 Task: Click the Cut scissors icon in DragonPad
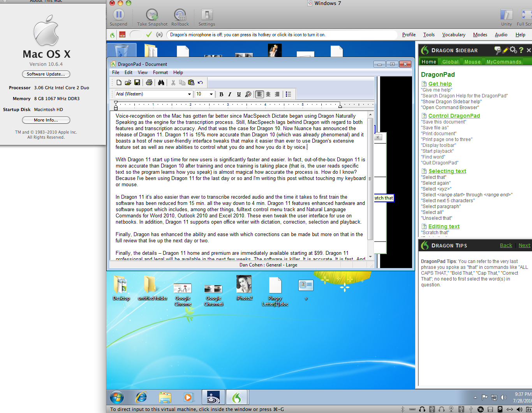(173, 83)
